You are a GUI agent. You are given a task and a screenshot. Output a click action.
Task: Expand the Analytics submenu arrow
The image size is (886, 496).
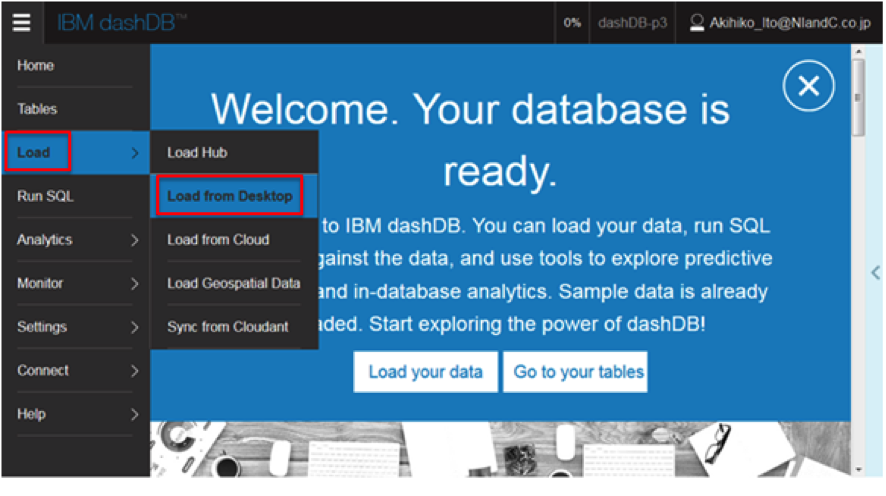coord(134,240)
